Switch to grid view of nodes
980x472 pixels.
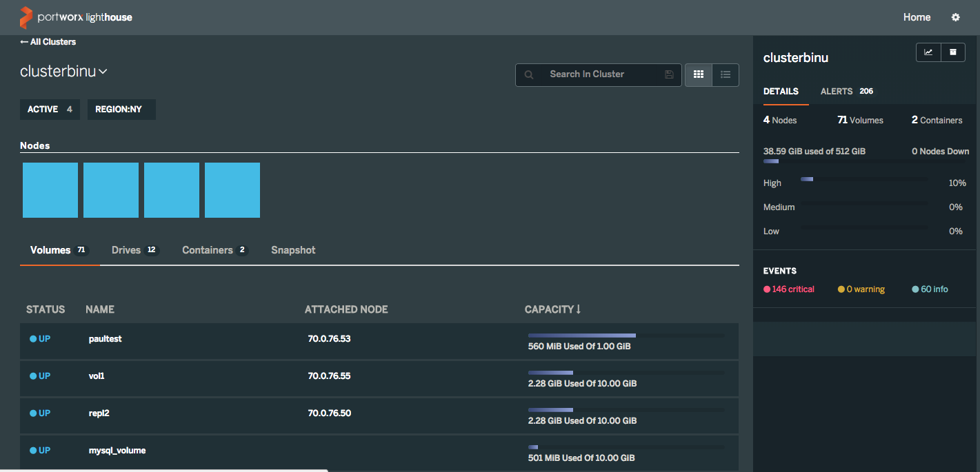(698, 74)
